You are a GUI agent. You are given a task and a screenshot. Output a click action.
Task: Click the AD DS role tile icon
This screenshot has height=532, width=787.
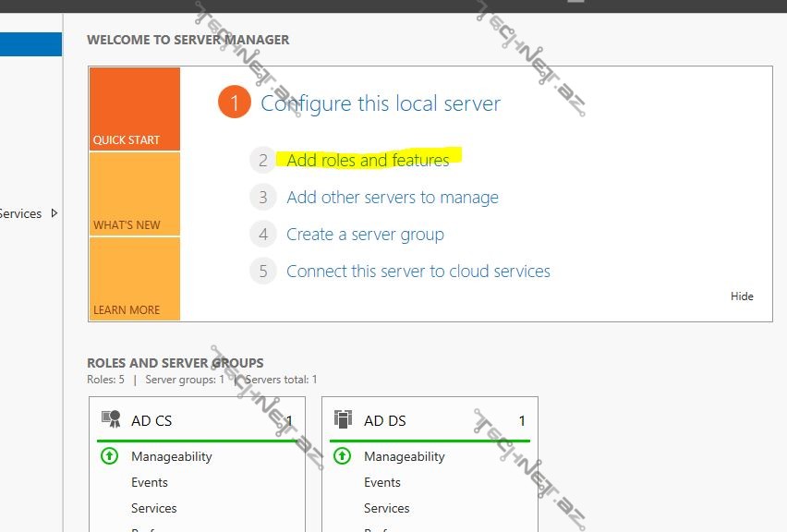[344, 420]
